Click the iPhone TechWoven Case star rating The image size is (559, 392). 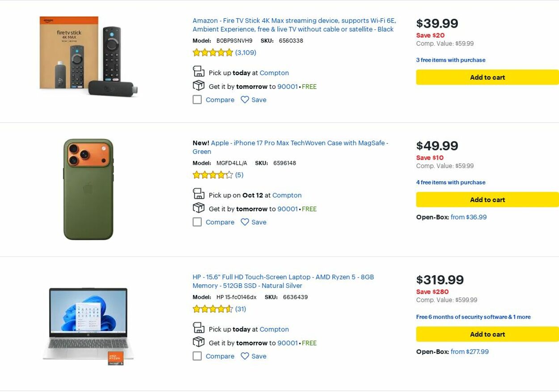pyautogui.click(x=213, y=175)
